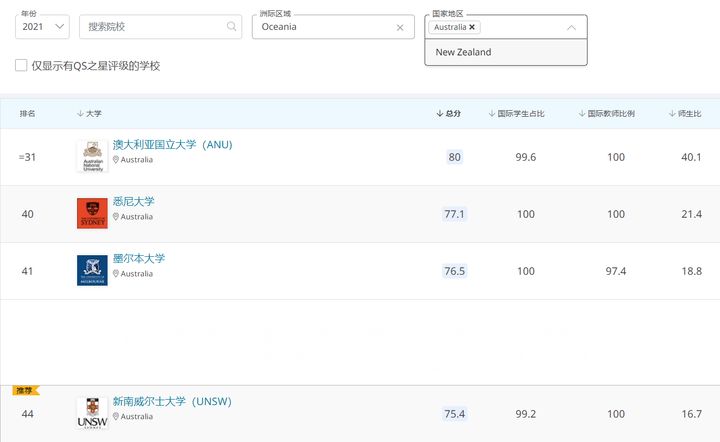Click the search magnifier icon
720x442 pixels.
[x=231, y=27]
